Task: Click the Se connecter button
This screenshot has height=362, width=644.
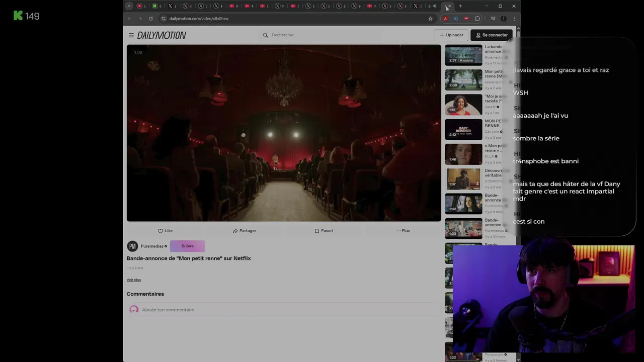Action: 492,35
